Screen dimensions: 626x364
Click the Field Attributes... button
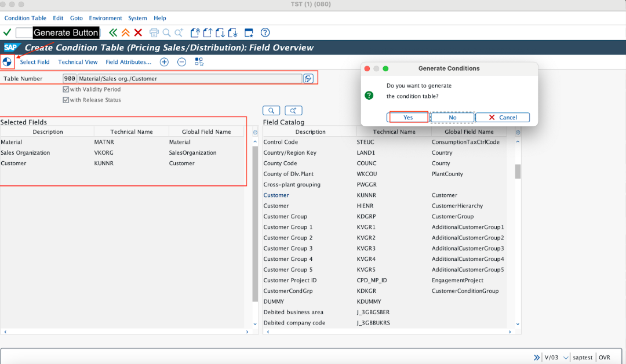tap(129, 62)
